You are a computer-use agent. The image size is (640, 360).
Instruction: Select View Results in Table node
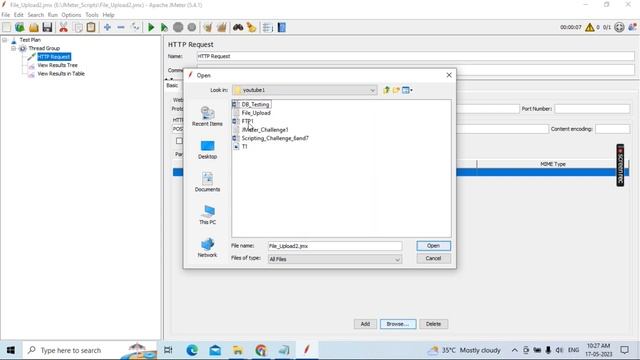click(61, 74)
